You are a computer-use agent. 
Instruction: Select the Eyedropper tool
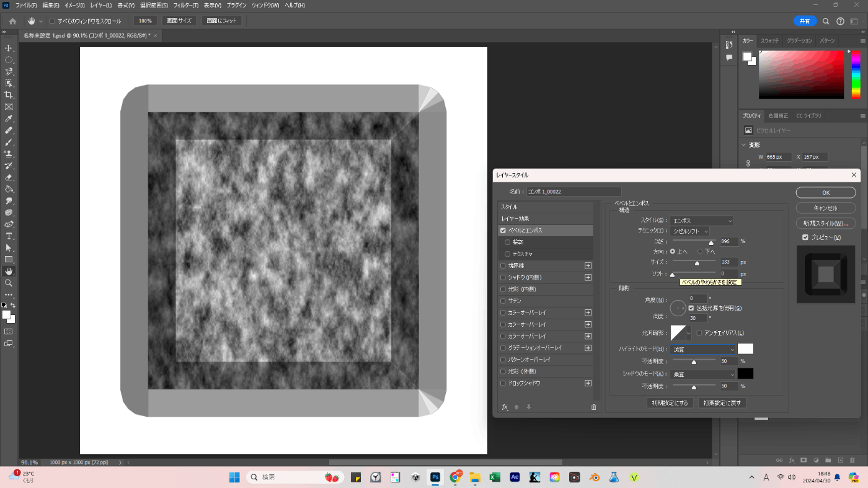[x=9, y=118]
